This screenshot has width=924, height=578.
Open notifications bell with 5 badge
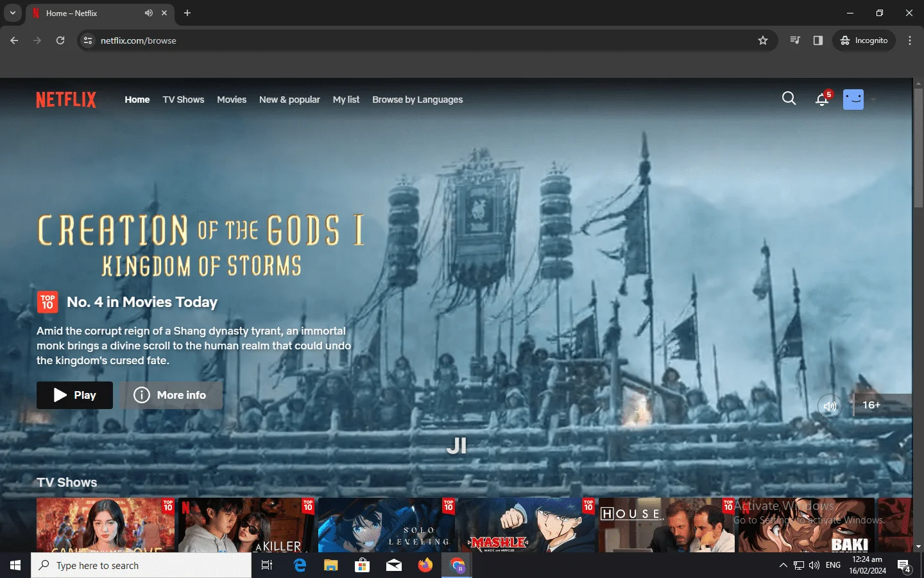tap(823, 98)
